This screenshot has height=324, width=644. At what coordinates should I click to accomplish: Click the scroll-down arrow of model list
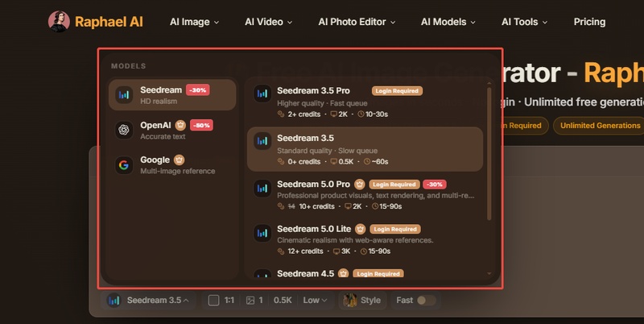[x=489, y=273]
